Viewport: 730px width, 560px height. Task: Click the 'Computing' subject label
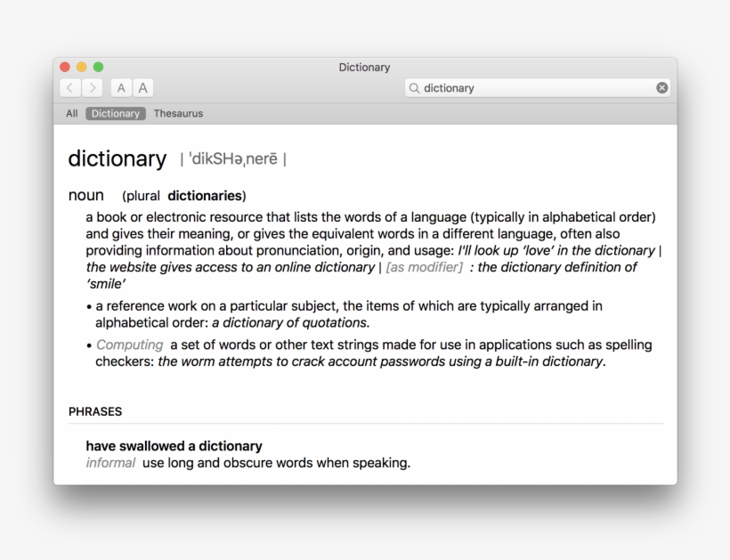point(130,345)
